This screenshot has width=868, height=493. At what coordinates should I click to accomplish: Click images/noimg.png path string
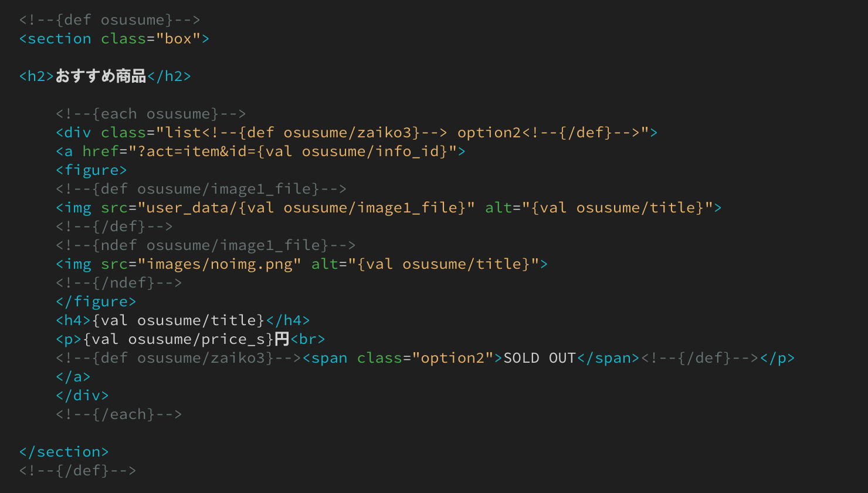(x=219, y=264)
